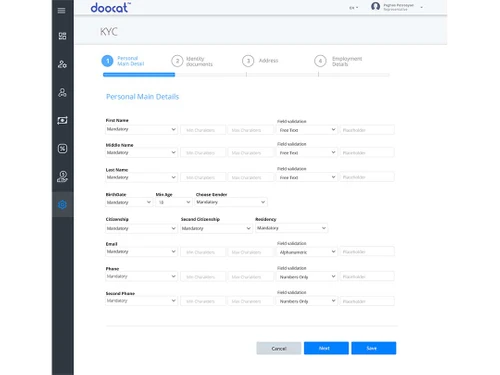Open Last Name field validation dropdown

[x=307, y=177]
